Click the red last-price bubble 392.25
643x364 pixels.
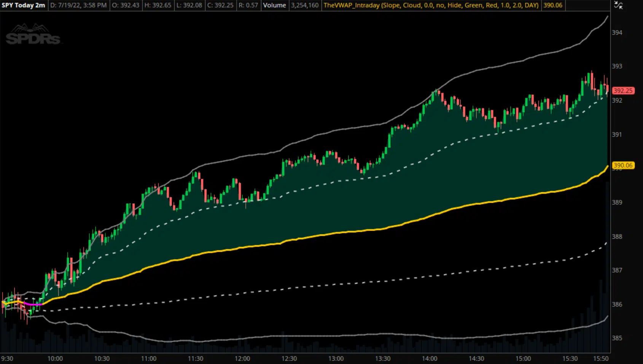[x=623, y=90]
